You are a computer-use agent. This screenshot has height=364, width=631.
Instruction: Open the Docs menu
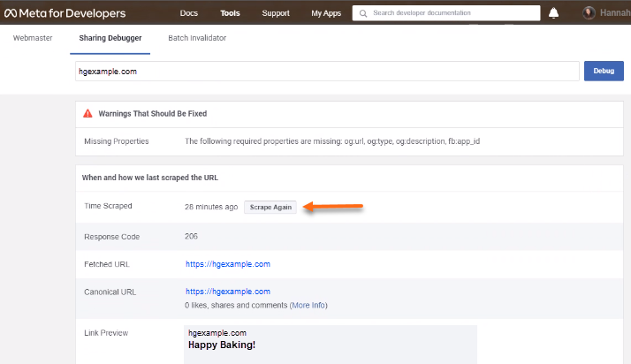[188, 13]
